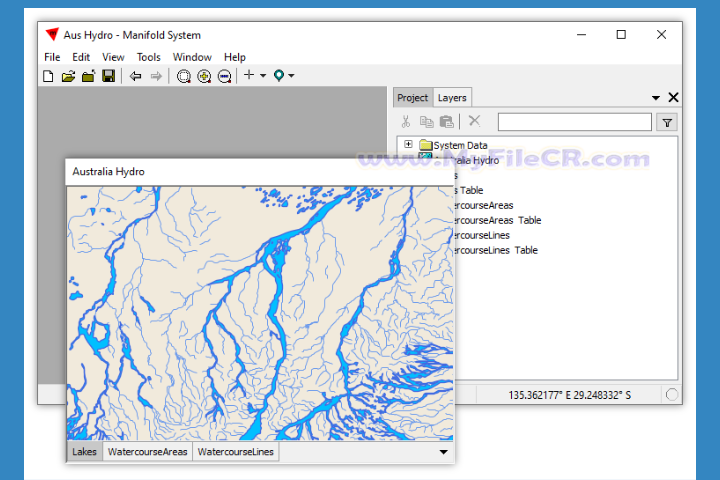The width and height of the screenshot is (720, 480).
Task: Close the Manifold System window
Action: (661, 35)
